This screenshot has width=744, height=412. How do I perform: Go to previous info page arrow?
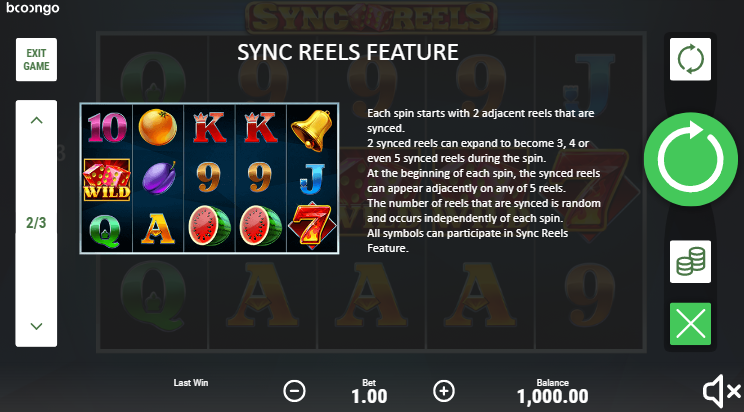pos(36,121)
